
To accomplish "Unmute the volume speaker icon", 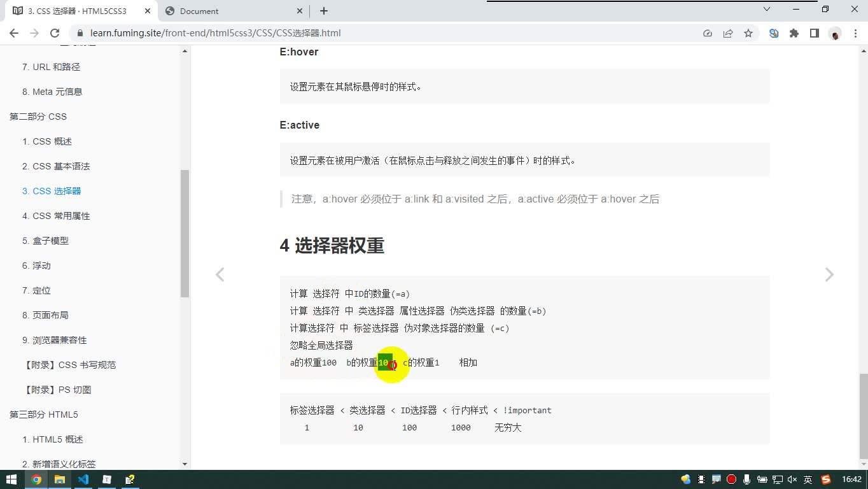I will click(x=792, y=479).
